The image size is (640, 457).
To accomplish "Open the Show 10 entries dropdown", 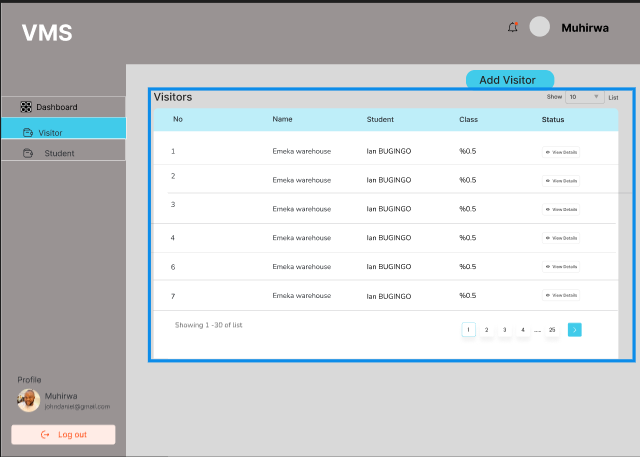I will pos(584,97).
